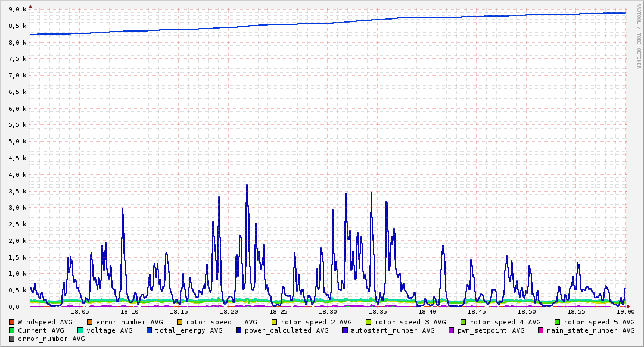Click the teal voltage AVG legend swatch
The image size is (644, 347).
(x=80, y=330)
